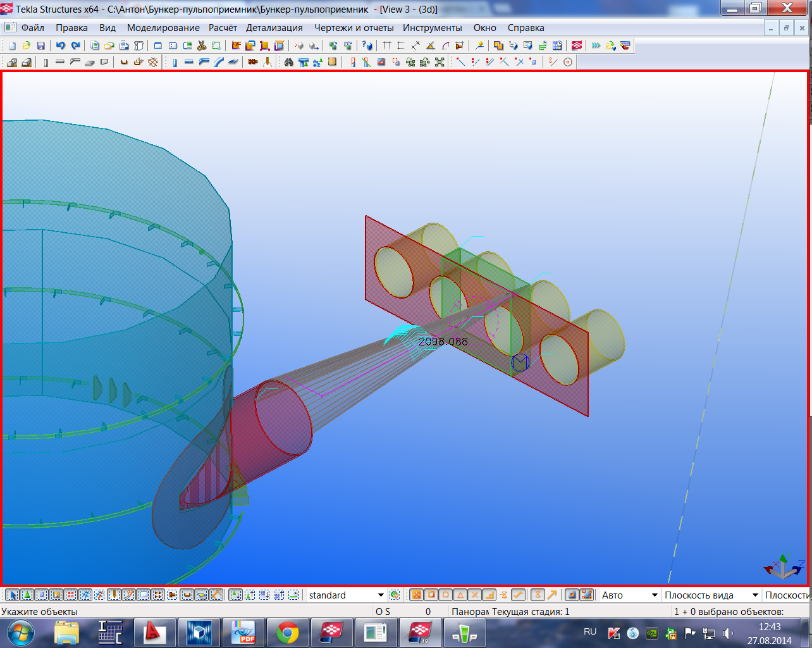Viewport: 812px width, 658px height.
Task: Click the binoculars find icon
Action: 288,62
